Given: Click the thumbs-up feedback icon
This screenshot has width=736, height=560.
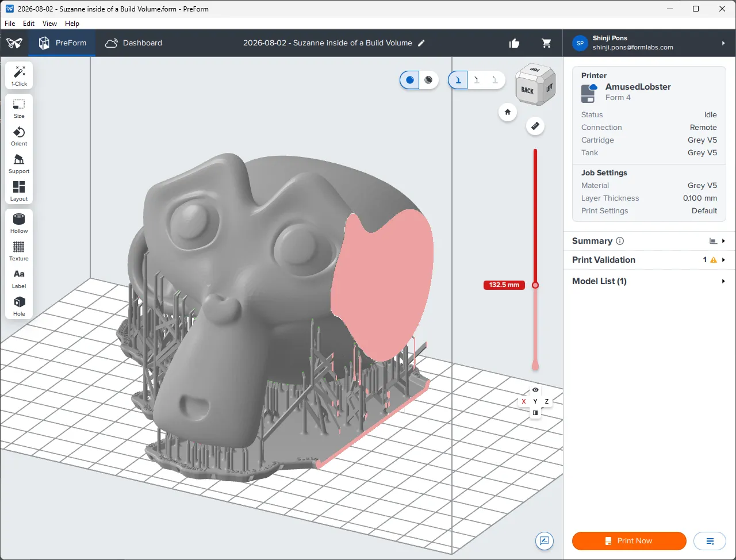Looking at the screenshot, I should 514,43.
